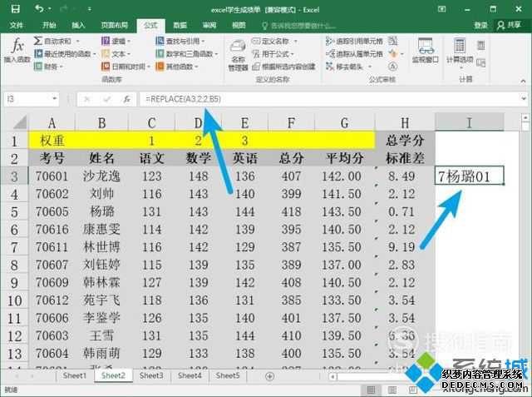
Task: Open the Insert Function (fx) dialog in ribbon
Action: click(x=17, y=50)
